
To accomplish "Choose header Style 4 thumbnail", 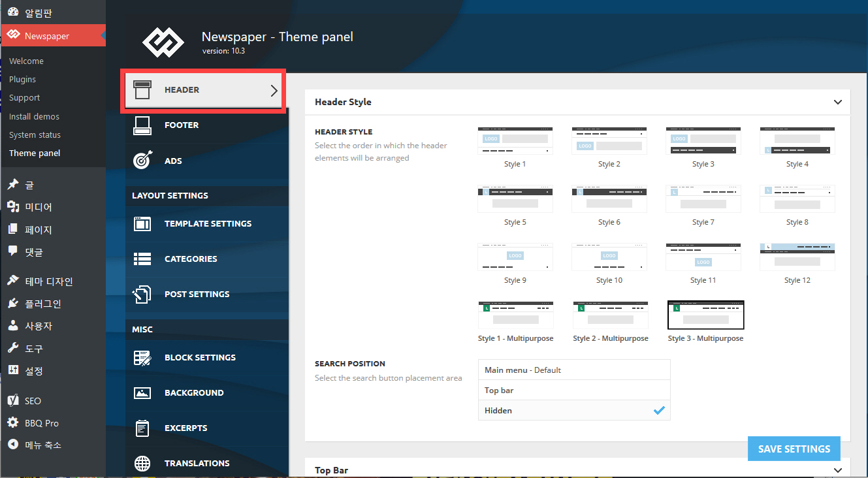I will pos(797,141).
